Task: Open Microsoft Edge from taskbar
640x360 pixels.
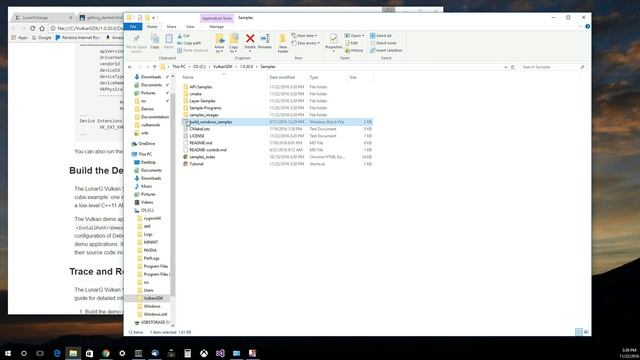Action: 57,353
